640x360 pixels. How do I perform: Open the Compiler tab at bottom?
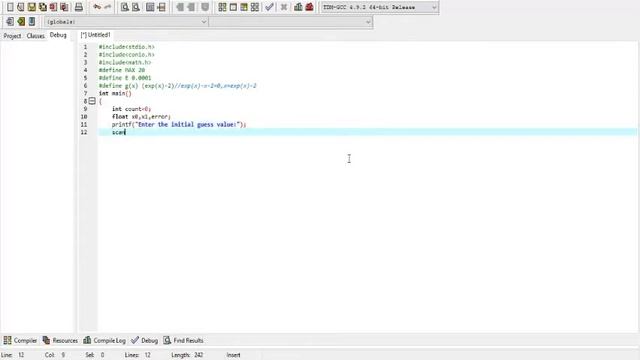[x=20, y=340]
